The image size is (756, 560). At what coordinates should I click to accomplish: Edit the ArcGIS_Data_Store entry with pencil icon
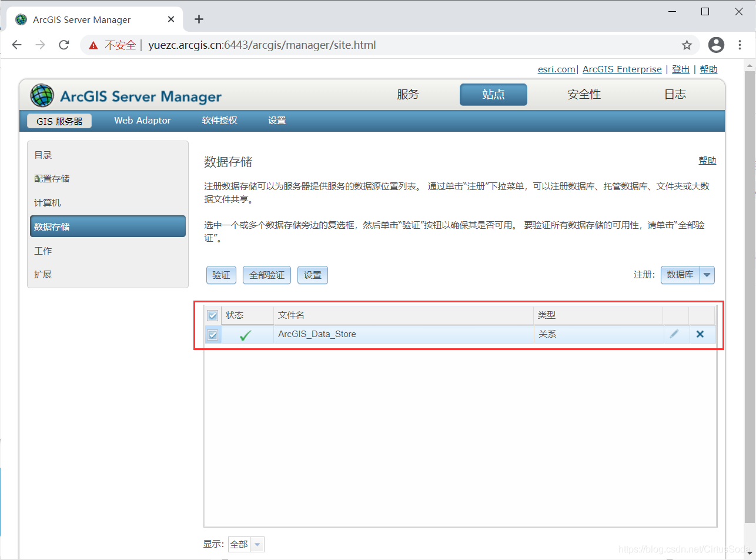pos(674,334)
